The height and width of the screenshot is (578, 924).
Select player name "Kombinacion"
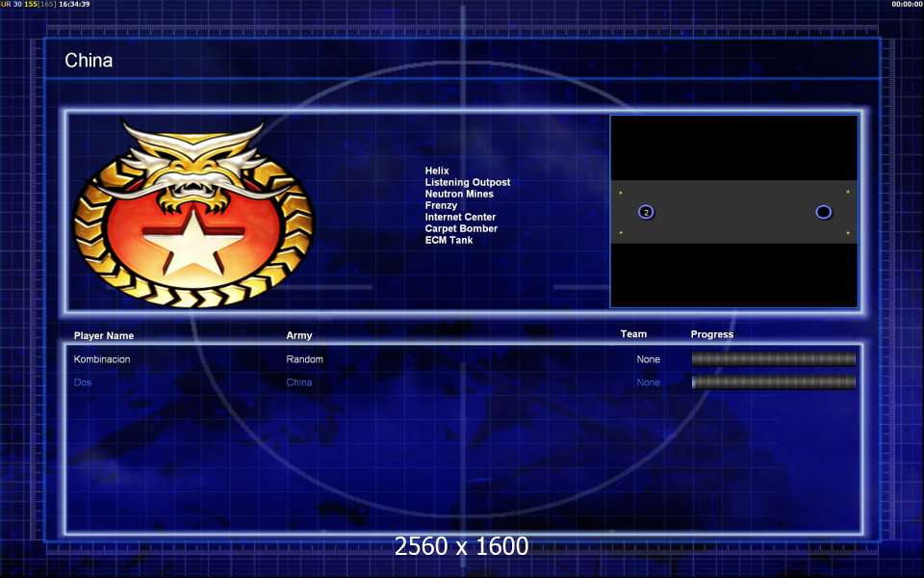point(102,359)
